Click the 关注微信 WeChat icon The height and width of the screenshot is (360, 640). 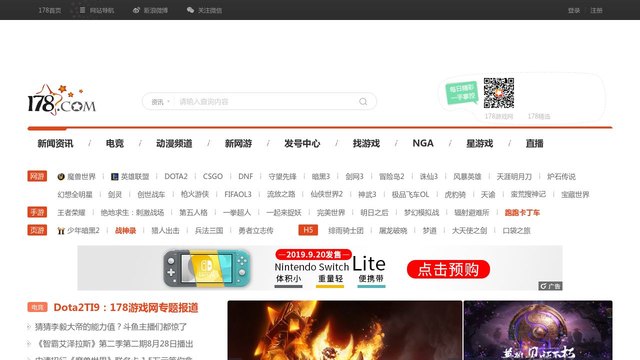[190, 10]
